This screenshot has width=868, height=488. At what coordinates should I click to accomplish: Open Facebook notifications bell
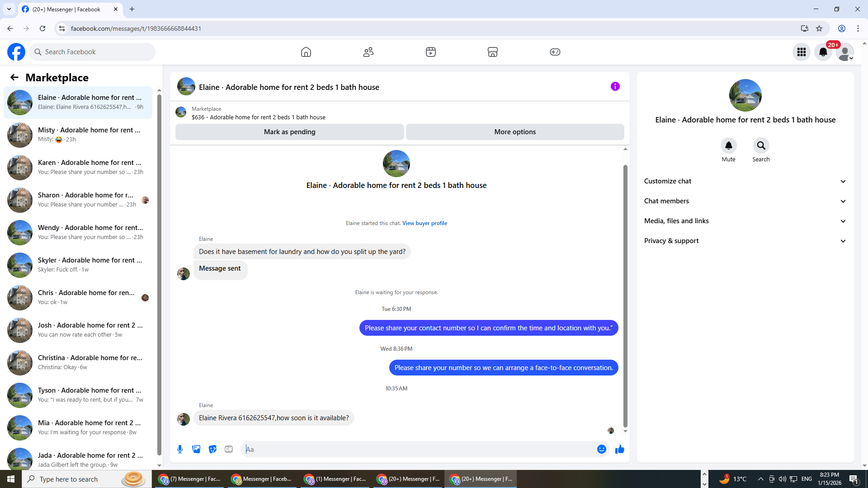[823, 52]
